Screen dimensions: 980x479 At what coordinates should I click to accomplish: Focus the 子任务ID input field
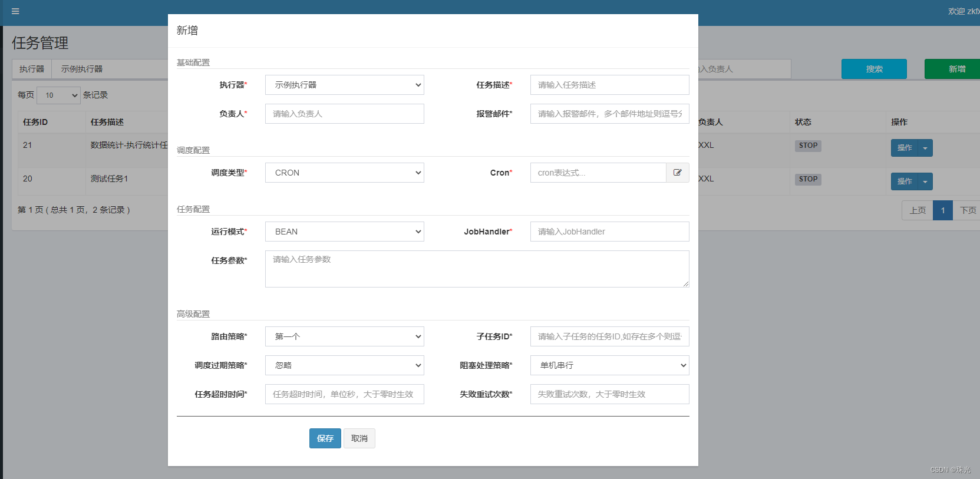pos(610,336)
